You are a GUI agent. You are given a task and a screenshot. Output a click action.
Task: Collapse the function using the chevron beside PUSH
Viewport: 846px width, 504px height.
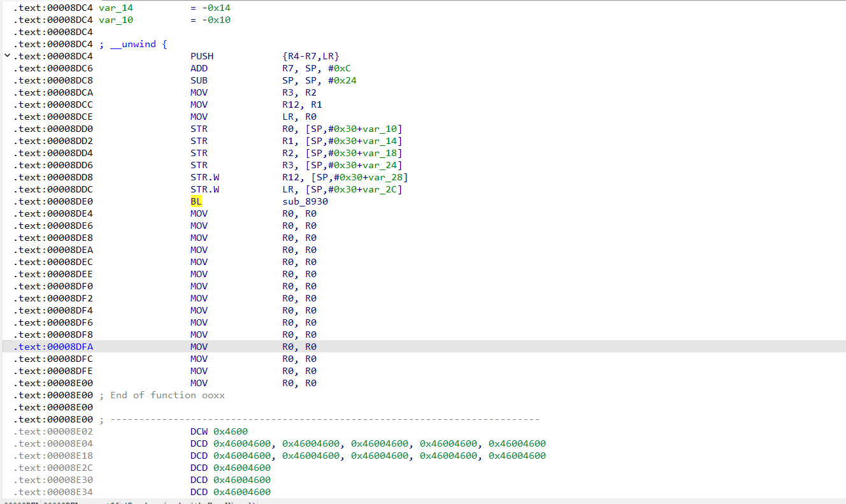7,56
